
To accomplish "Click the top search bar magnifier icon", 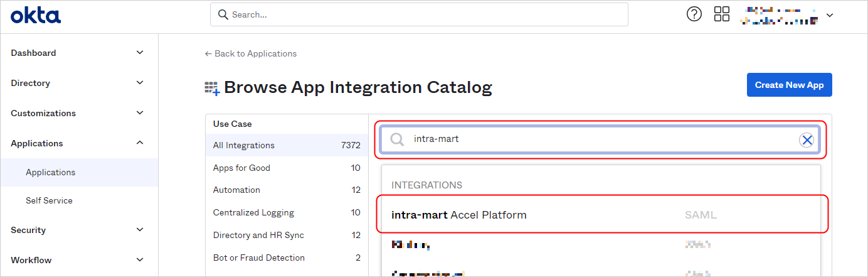I will click(223, 14).
